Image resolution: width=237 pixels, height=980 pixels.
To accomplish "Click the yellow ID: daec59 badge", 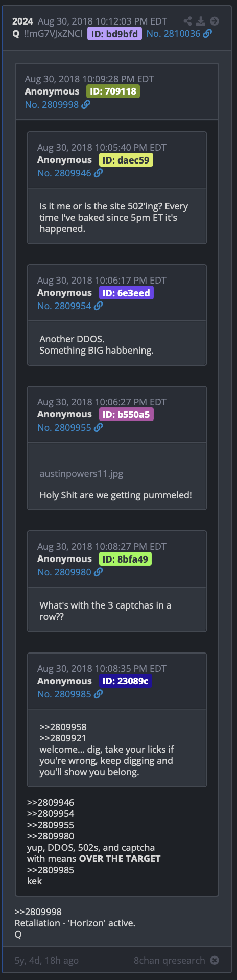I will [x=126, y=160].
